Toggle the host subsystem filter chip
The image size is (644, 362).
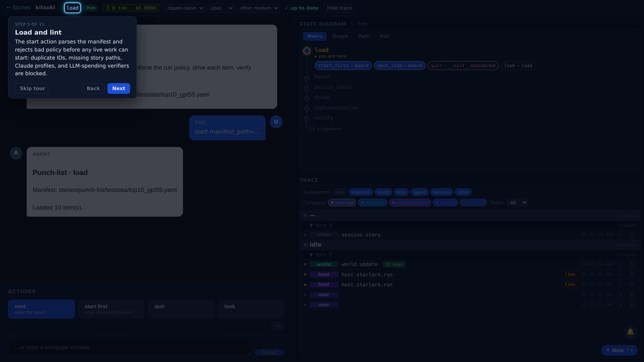401,192
